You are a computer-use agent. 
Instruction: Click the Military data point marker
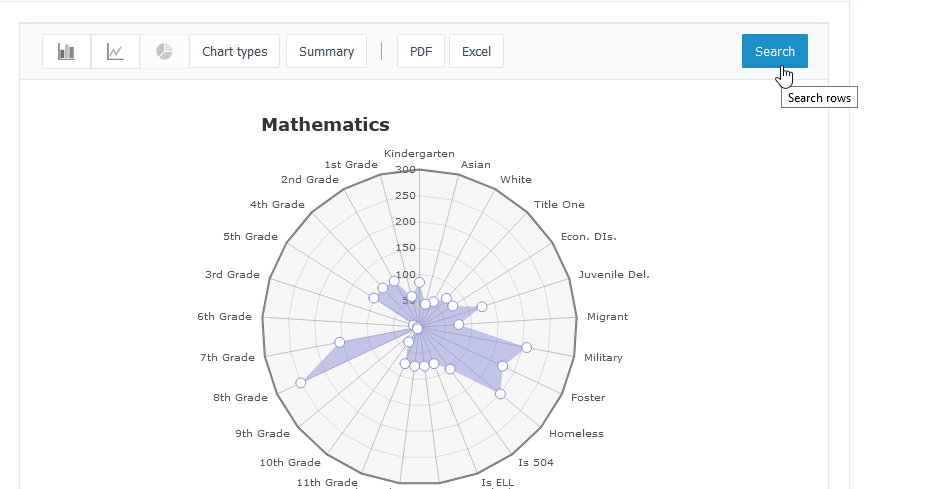click(x=527, y=347)
